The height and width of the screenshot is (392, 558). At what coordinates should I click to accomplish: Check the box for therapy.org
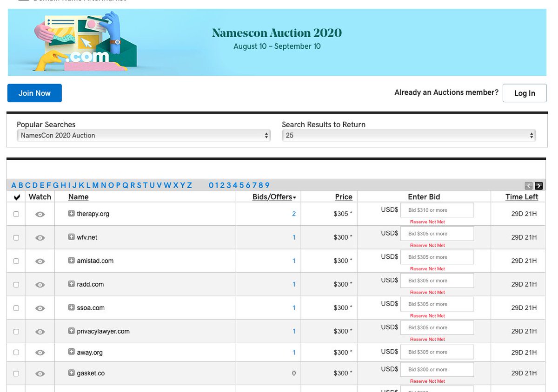16,214
